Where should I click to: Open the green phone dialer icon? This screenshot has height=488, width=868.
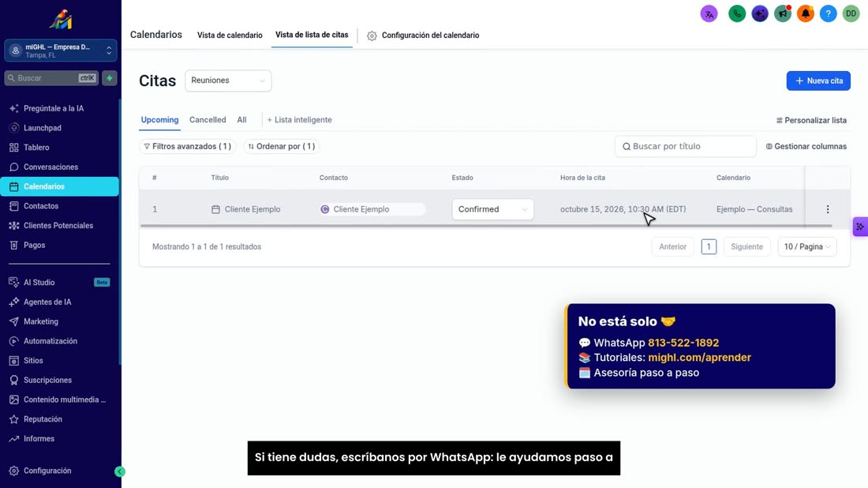click(737, 14)
